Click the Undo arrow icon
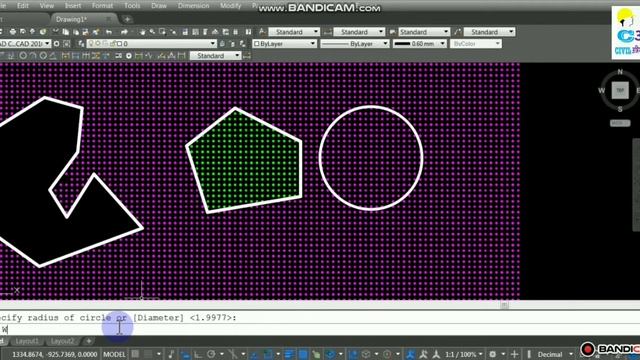Image resolution: width=640 pixels, height=360 pixels. pos(109,32)
